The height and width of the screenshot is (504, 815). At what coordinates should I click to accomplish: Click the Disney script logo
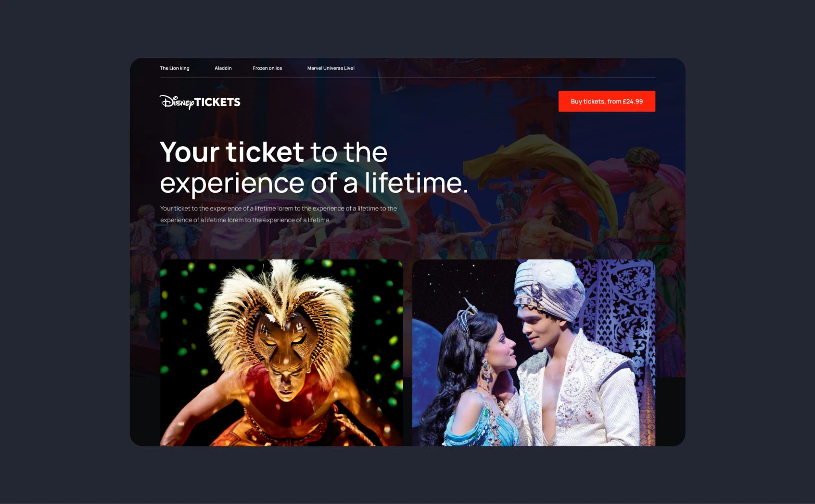point(177,102)
